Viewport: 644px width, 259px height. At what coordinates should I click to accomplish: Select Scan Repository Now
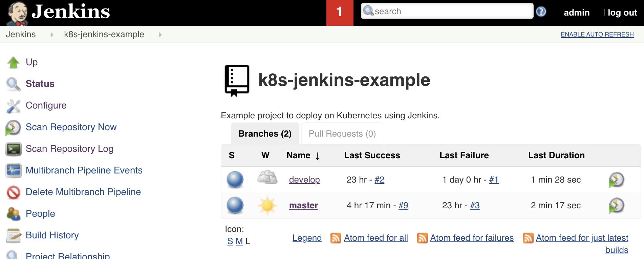[71, 127]
